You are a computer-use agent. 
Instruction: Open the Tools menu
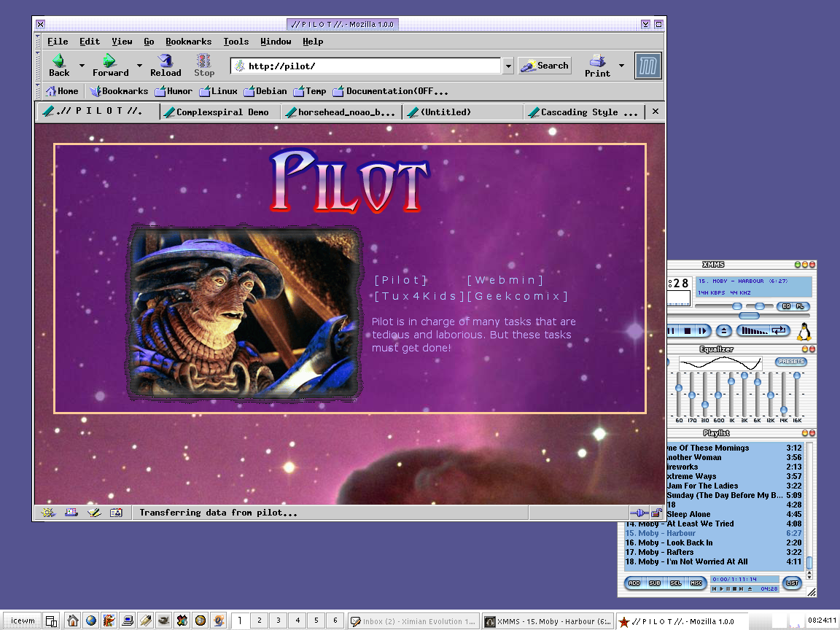tap(236, 42)
